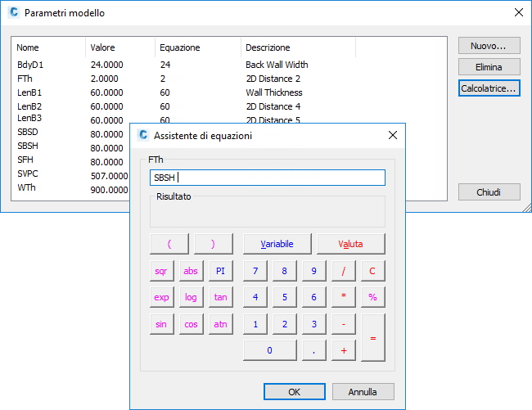This screenshot has width=532, height=410.
Task: Confirm with OK in Assistente di equazioni
Action: tap(294, 392)
